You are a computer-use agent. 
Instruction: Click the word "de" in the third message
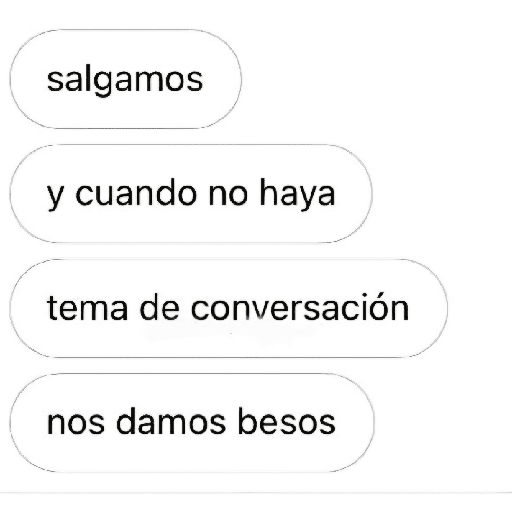[x=159, y=307]
